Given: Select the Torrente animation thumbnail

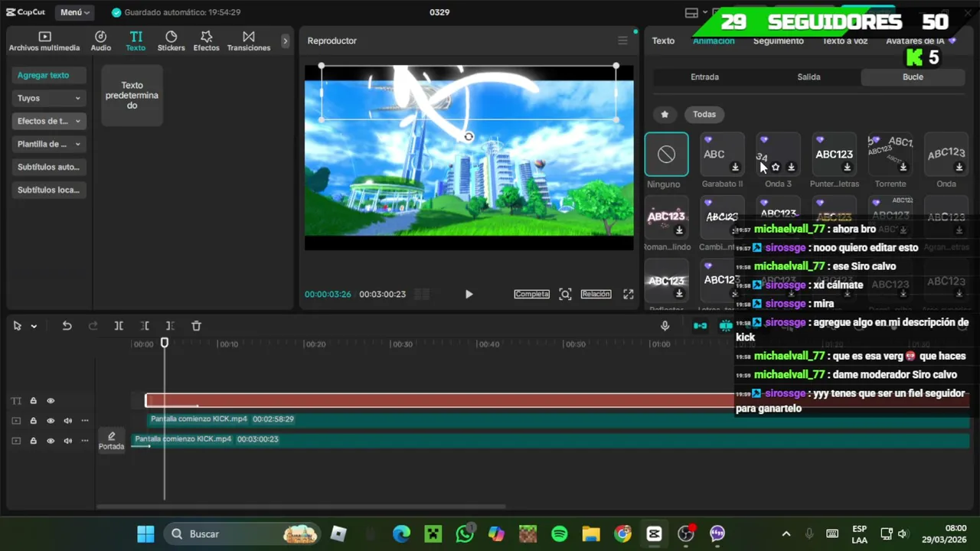Looking at the screenshot, I should click(x=890, y=155).
